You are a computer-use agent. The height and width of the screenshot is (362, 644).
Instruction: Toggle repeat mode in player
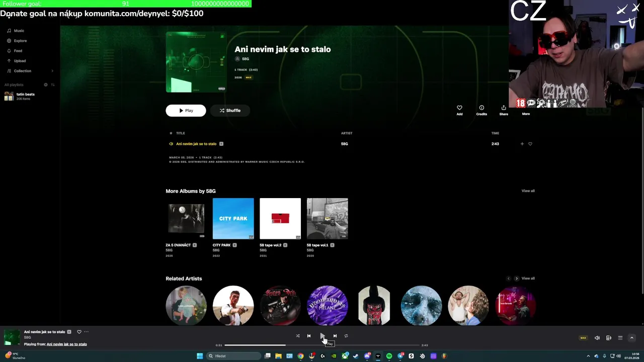point(346,336)
